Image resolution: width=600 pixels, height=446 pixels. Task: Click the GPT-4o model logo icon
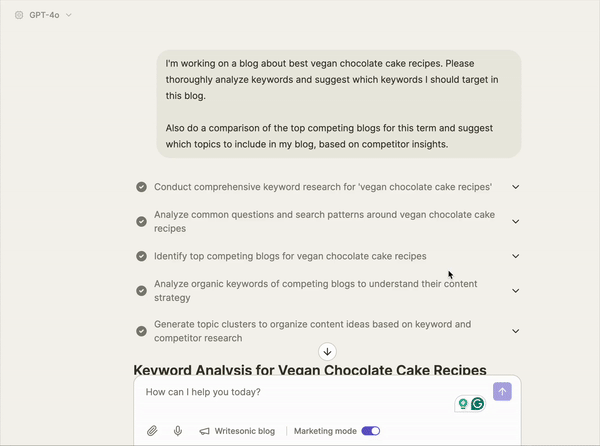click(18, 15)
